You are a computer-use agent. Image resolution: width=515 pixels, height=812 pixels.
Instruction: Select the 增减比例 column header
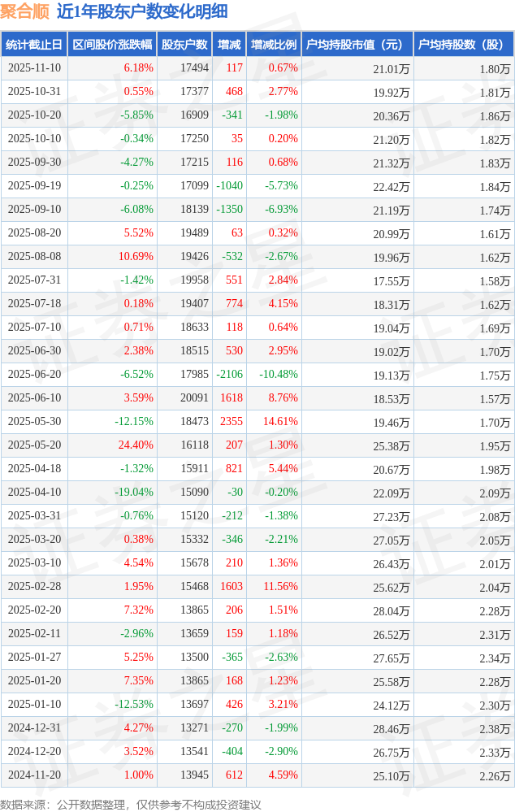[x=274, y=45]
